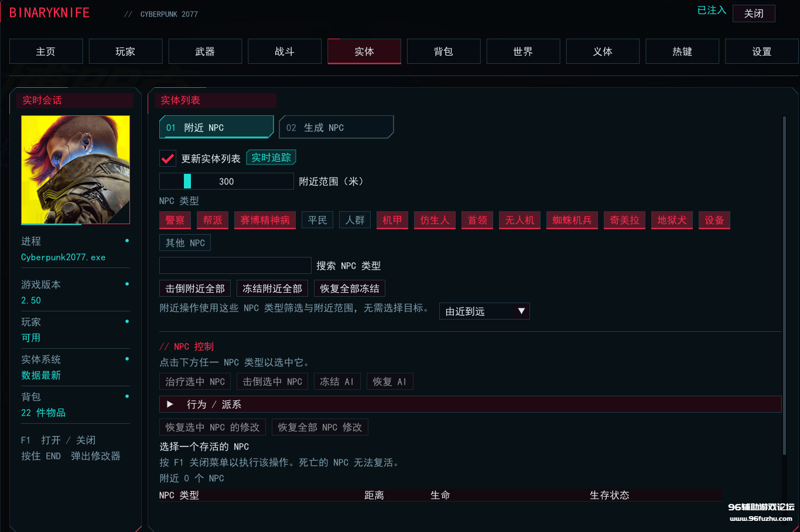Toggle the 蜘蛛机兵 type filter
Image resolution: width=800 pixels, height=532 pixels.
click(572, 220)
